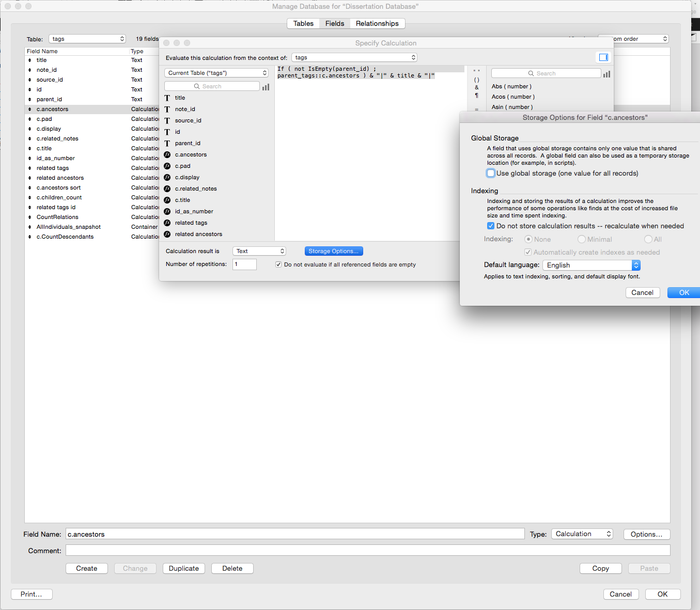This screenshot has height=610, width=700.
Task: Click the calculation icon beside c.ancestors
Action: click(x=167, y=154)
